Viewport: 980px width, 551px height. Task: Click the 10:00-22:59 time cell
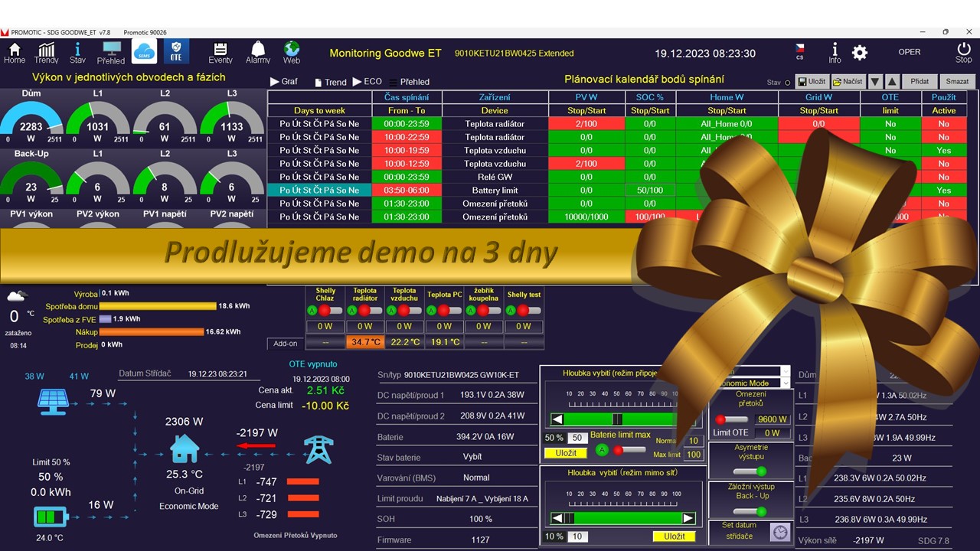click(x=406, y=137)
